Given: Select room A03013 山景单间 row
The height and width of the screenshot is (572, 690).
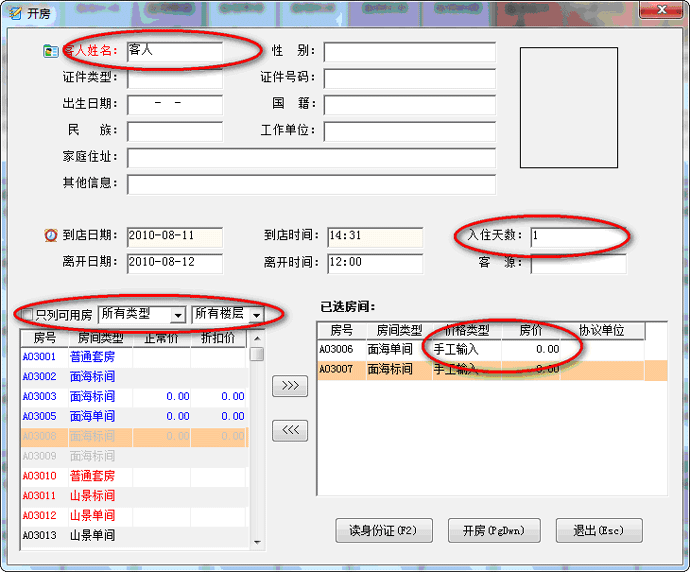Looking at the screenshot, I should pyautogui.click(x=135, y=535).
